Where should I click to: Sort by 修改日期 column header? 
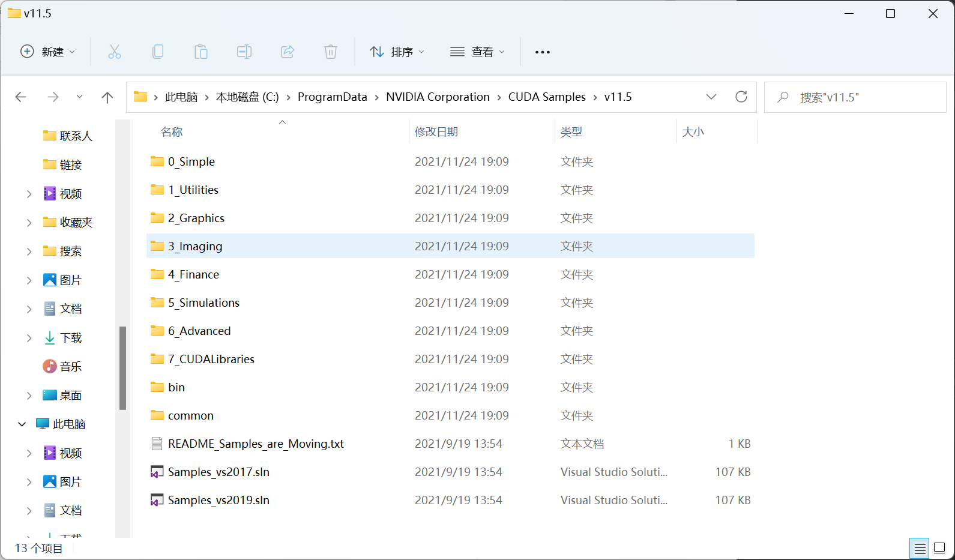coord(436,131)
